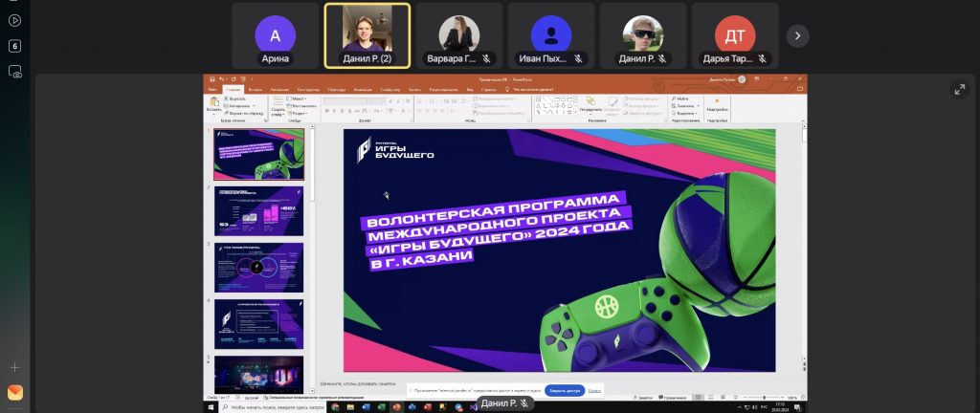Select Арина participant tile
Screen dimensions: 980x413
pyautogui.click(x=275, y=35)
